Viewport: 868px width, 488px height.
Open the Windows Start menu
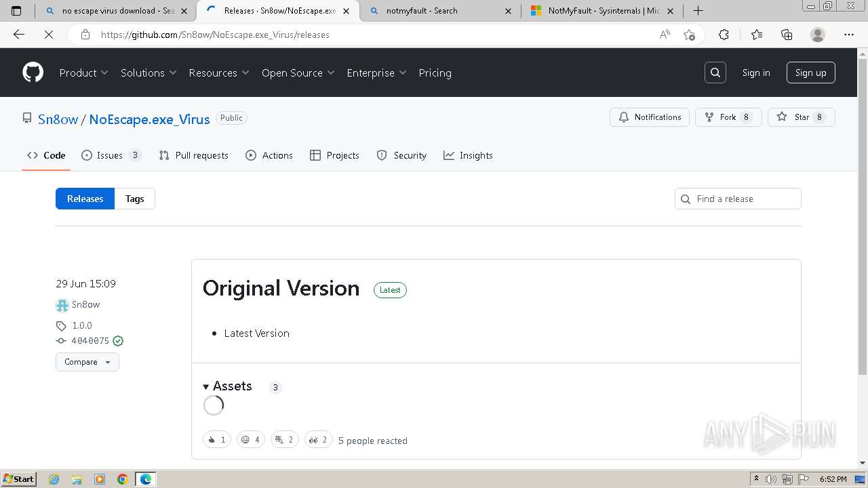18,479
